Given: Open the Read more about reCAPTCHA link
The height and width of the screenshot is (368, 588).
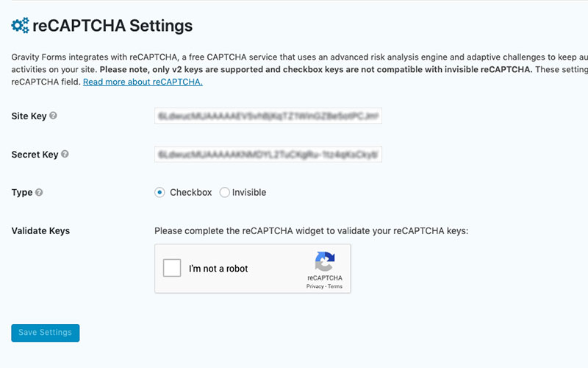Looking at the screenshot, I should coord(143,82).
